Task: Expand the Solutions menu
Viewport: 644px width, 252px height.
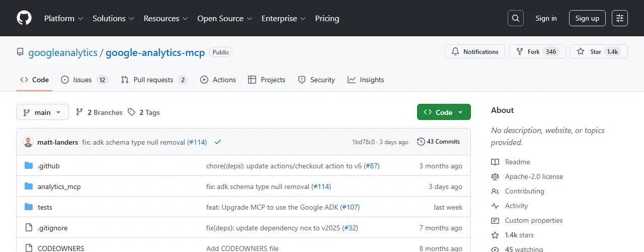Action: click(113, 18)
